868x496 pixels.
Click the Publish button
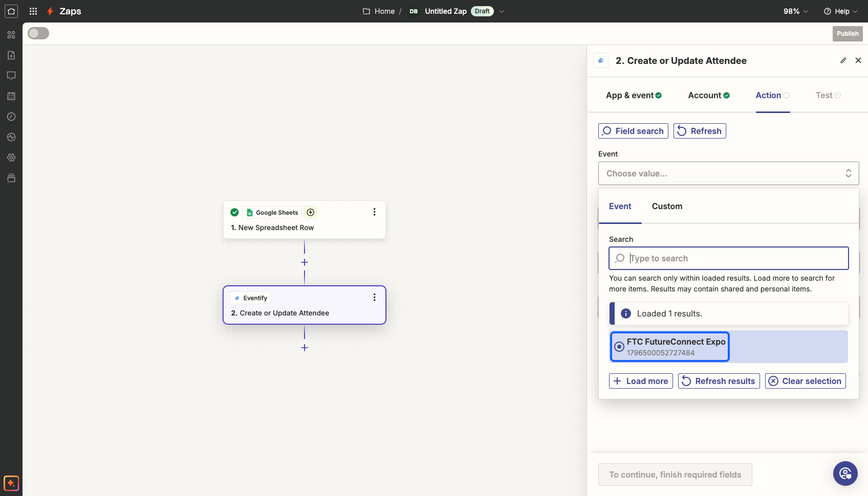[848, 34]
